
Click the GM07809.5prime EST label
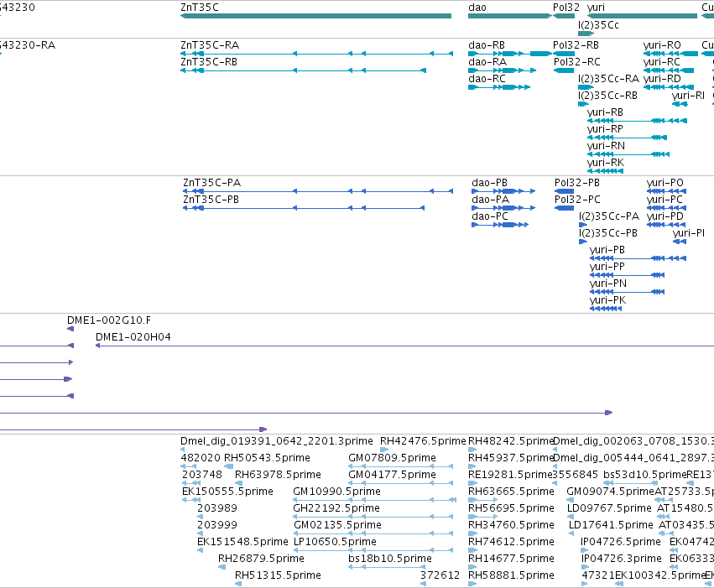(392, 458)
